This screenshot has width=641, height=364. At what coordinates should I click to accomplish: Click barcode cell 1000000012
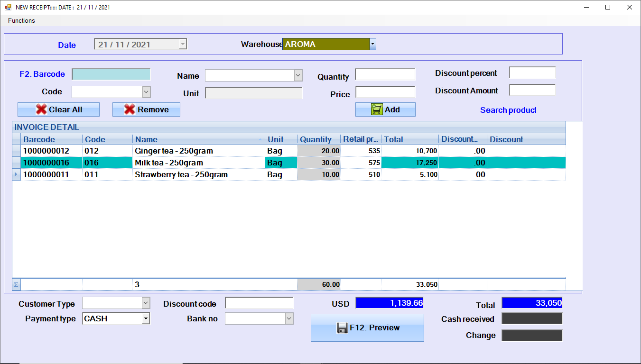(52, 151)
